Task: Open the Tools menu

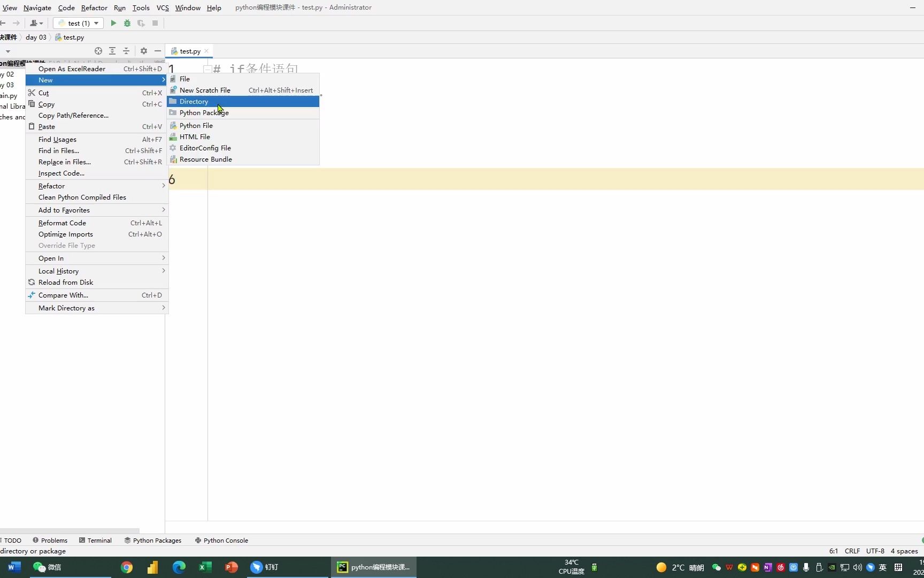Action: (141, 7)
